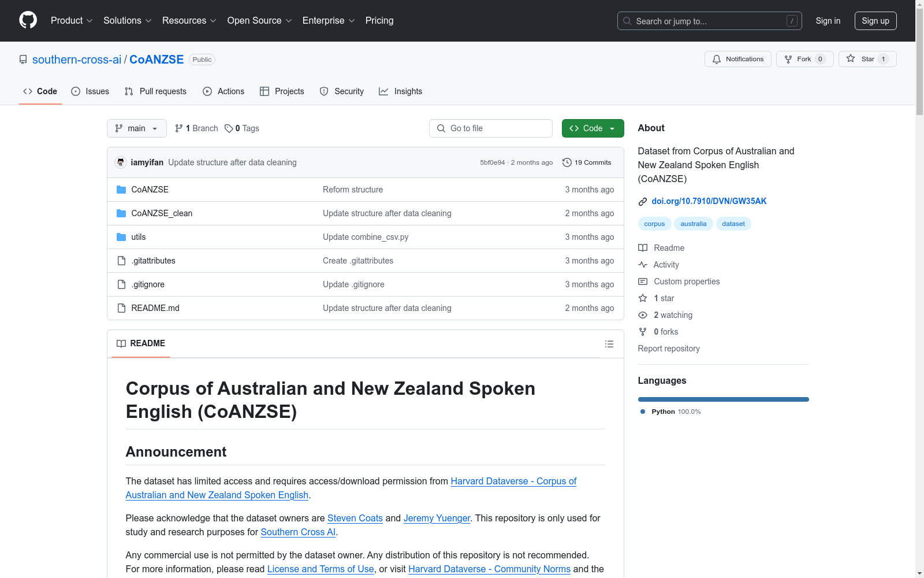Image resolution: width=924 pixels, height=578 pixels.
Task: Click the dataset topic tag
Action: [x=733, y=224]
